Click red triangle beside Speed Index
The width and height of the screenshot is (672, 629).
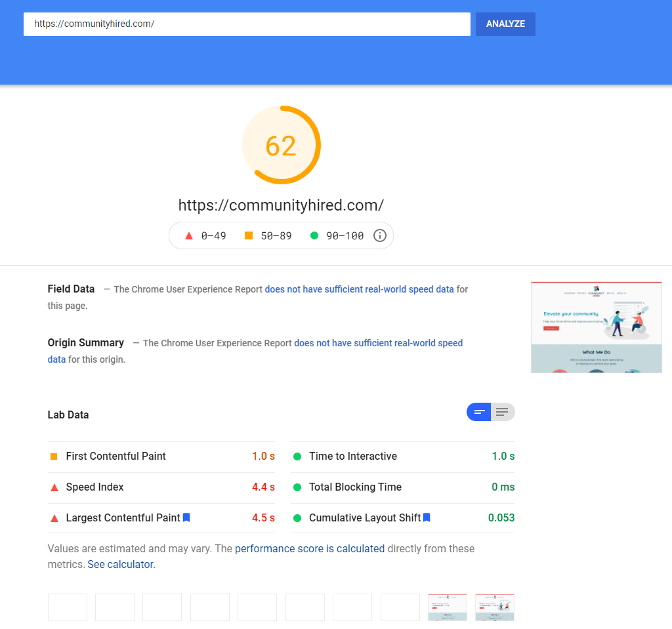point(54,487)
